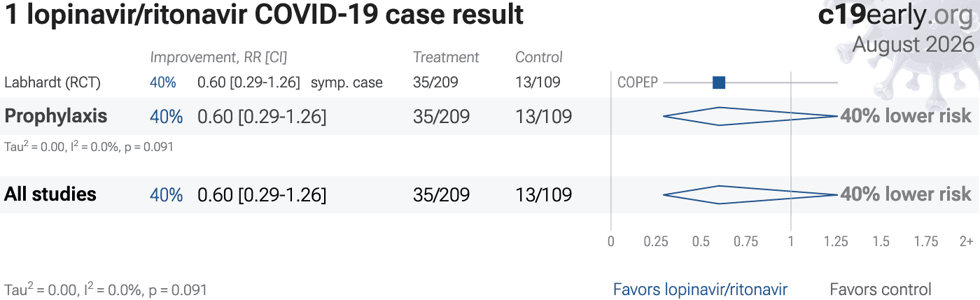Click the symp. case outcome label

point(346,83)
